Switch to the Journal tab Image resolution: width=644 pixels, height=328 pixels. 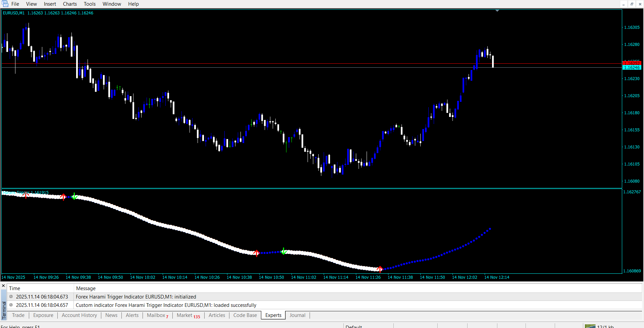297,315
